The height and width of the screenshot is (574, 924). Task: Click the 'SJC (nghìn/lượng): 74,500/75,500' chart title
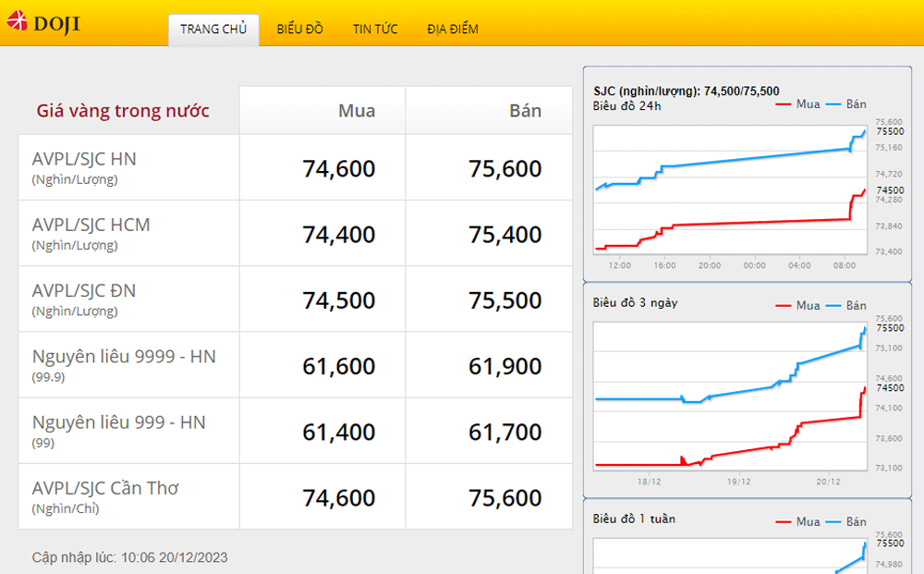click(687, 91)
